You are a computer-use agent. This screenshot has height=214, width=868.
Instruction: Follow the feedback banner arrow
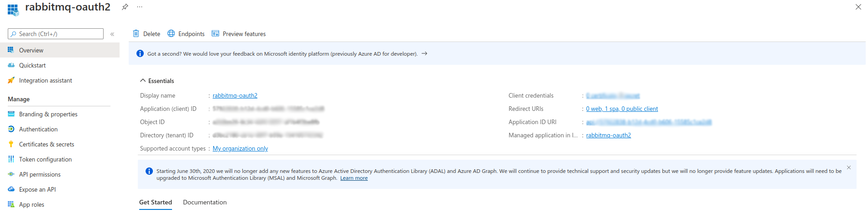click(424, 54)
